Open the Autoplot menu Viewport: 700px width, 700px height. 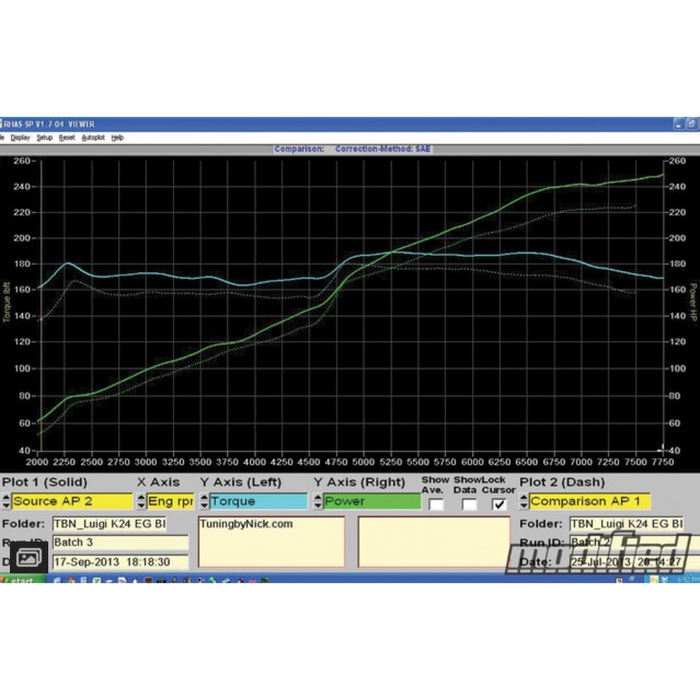click(92, 137)
